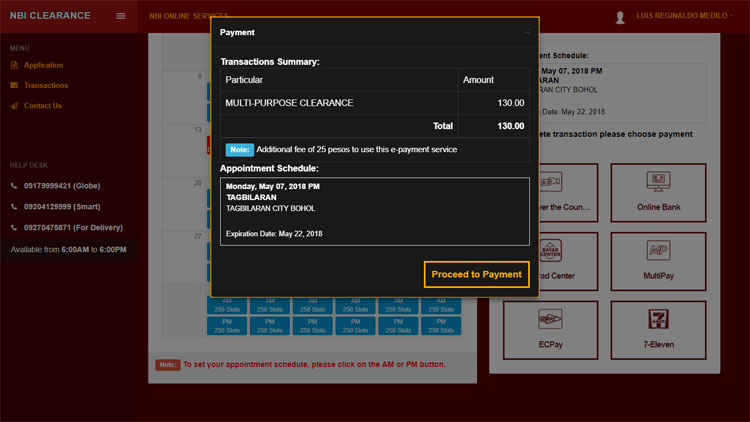Click the Contact Us paper plane icon
The height and width of the screenshot is (422, 750).
pyautogui.click(x=14, y=106)
